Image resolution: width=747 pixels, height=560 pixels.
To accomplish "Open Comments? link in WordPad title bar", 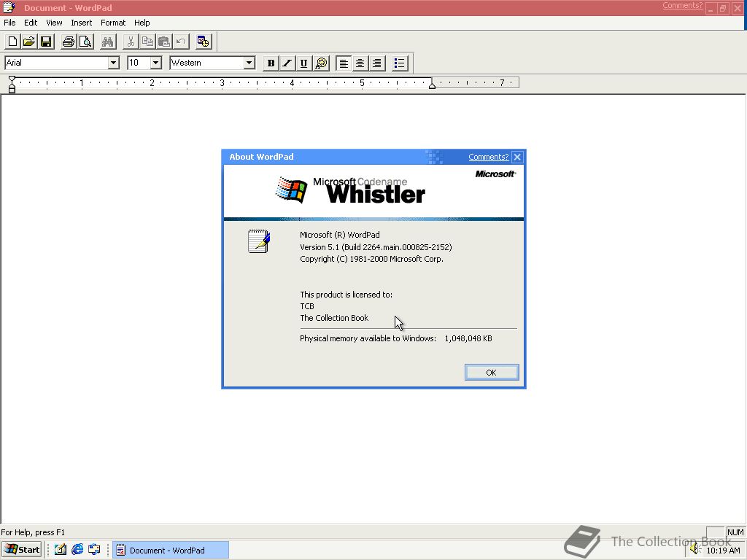I will pos(682,5).
